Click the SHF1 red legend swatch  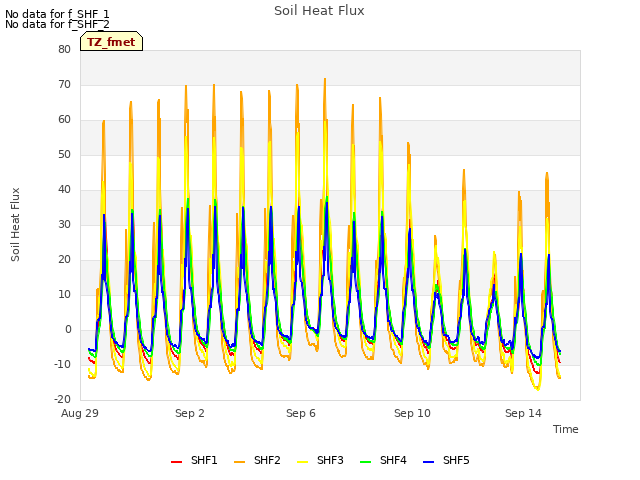(x=176, y=462)
